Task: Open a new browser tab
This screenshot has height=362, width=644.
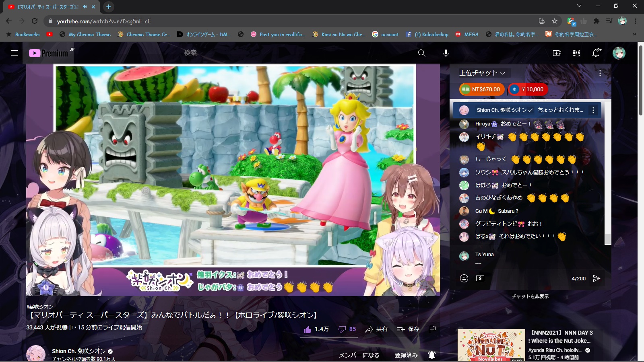Action: tap(109, 7)
